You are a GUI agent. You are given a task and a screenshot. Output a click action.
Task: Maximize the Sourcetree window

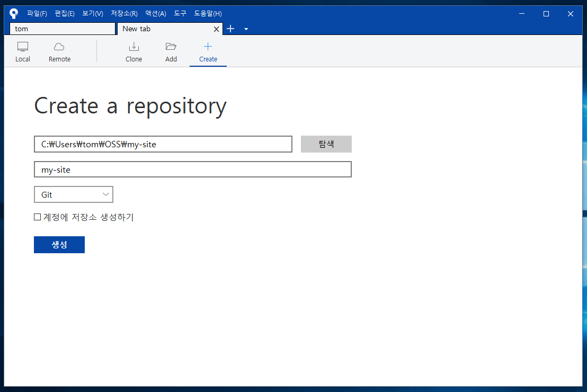[546, 13]
